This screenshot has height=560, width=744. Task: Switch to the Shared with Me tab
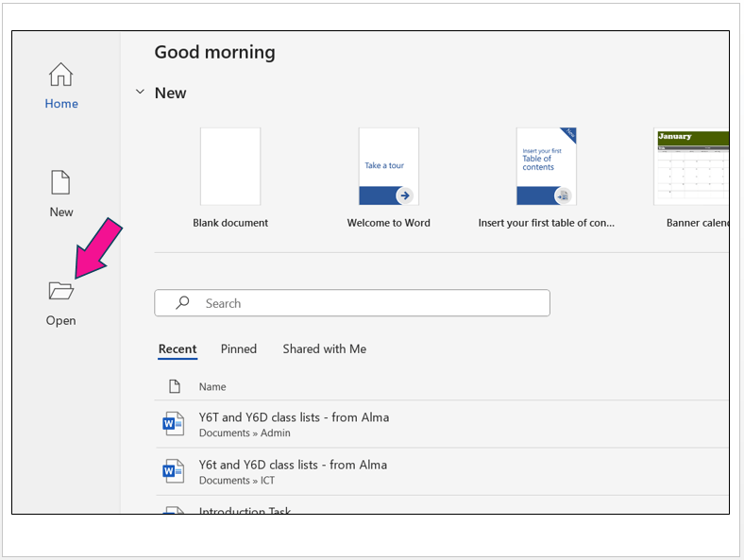324,348
